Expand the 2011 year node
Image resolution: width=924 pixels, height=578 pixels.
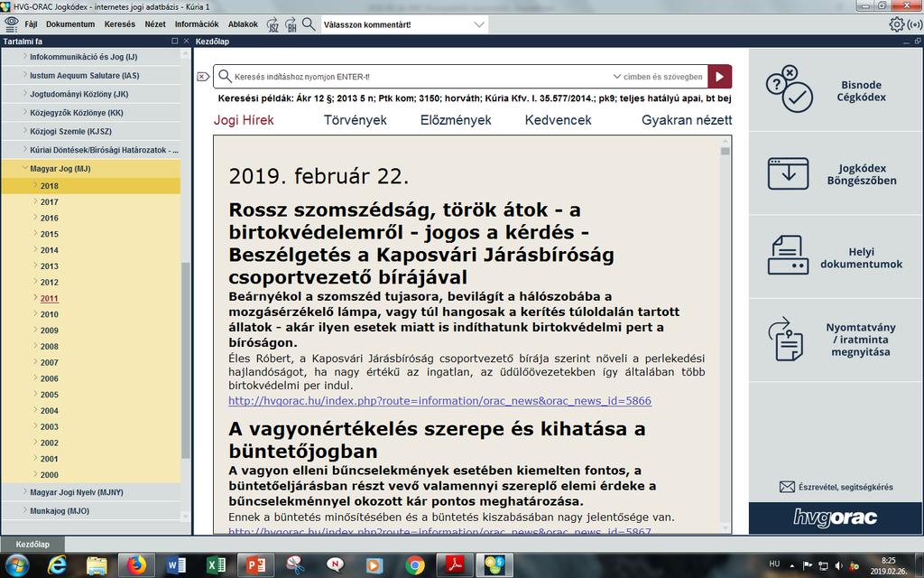[35, 298]
